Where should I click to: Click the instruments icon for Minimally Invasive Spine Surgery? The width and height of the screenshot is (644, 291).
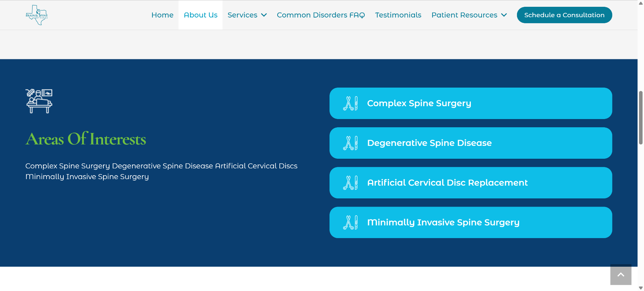(350, 222)
